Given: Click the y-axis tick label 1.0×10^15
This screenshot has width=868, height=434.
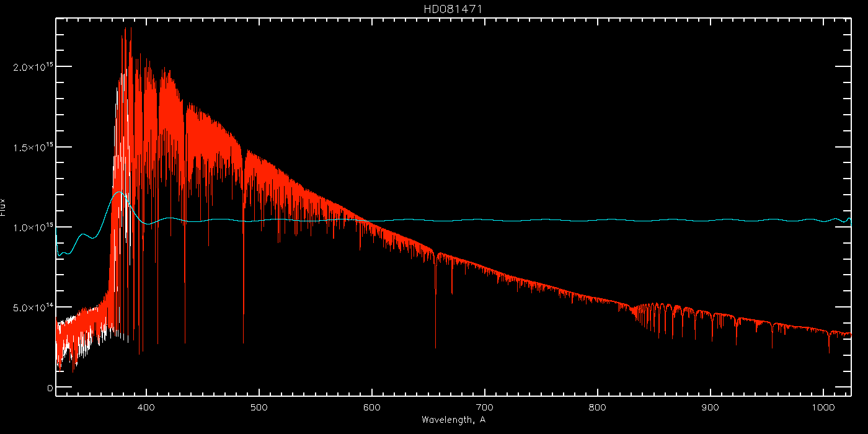Looking at the screenshot, I should [x=33, y=228].
